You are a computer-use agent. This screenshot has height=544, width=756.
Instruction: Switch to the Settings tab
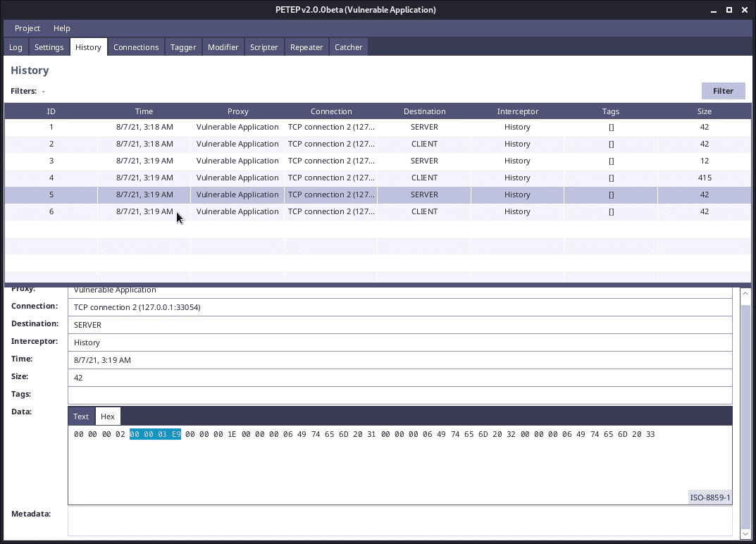(49, 47)
